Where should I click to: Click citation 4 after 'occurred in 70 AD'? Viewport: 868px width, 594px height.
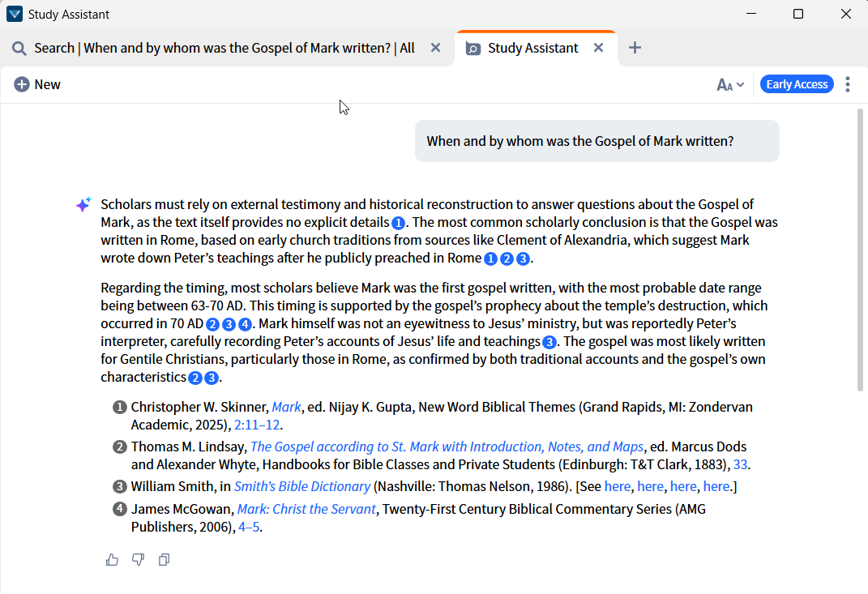pyautogui.click(x=245, y=324)
